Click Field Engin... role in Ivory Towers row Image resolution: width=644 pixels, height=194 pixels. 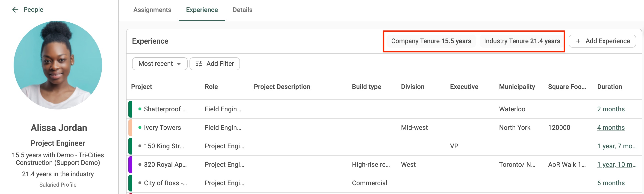(x=223, y=127)
